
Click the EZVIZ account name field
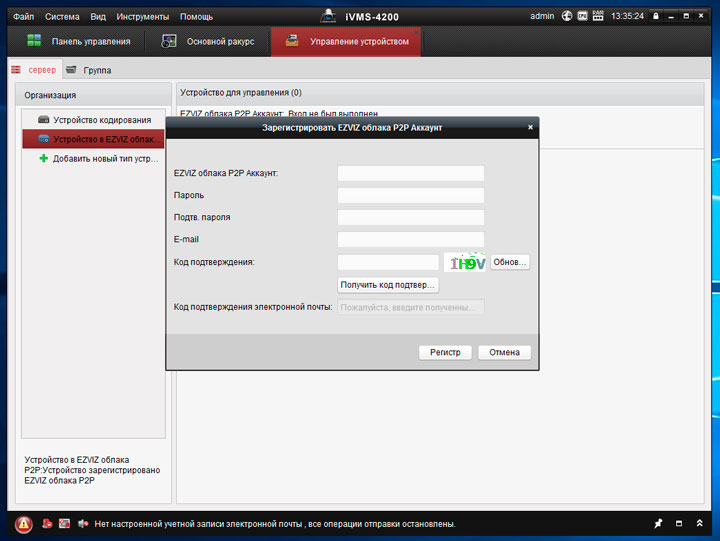tap(411, 173)
